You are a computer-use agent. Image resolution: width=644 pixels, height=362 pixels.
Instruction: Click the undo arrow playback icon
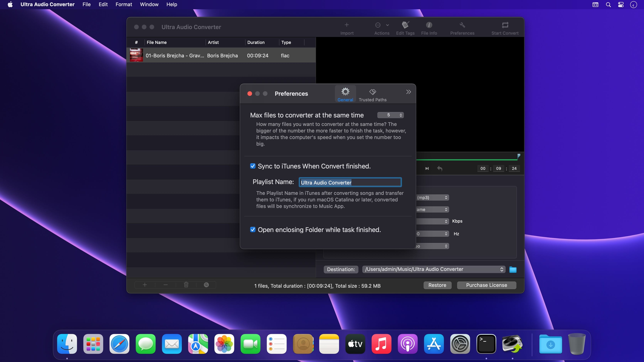coord(440,169)
